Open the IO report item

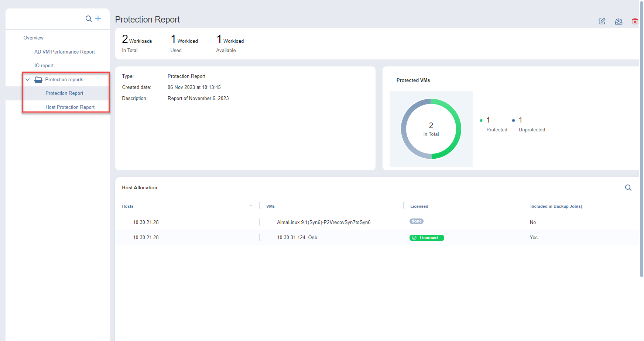pos(44,66)
